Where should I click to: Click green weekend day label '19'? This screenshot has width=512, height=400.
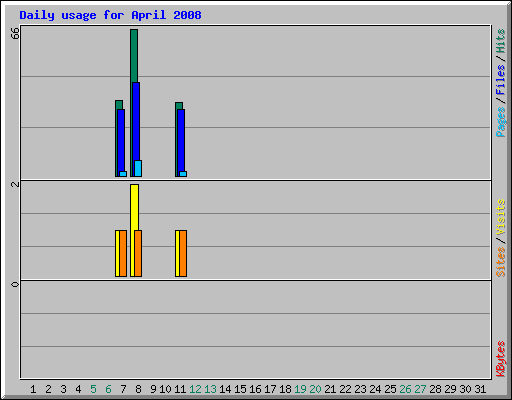point(300,389)
